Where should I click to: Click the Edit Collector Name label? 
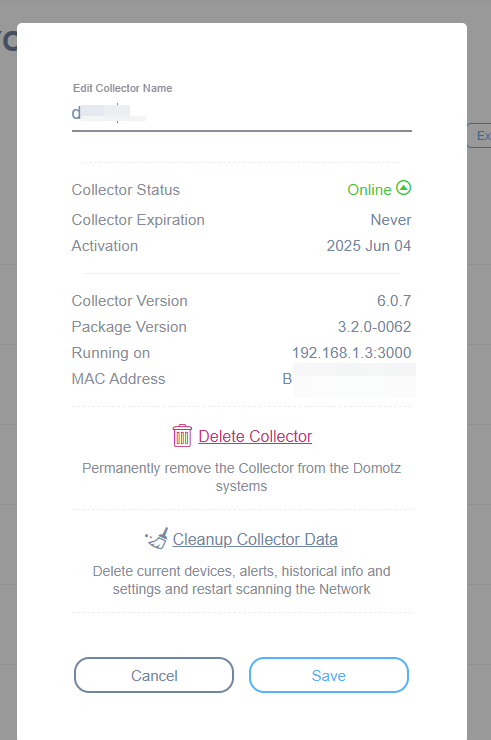tap(122, 88)
